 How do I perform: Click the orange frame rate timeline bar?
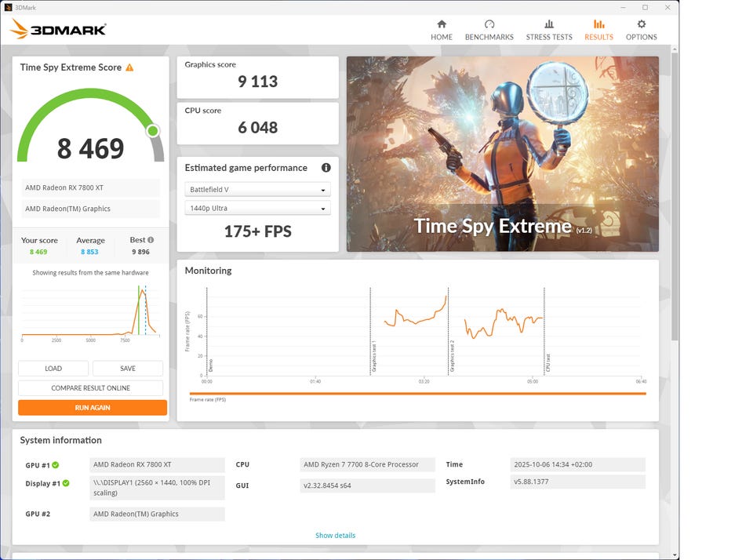pyautogui.click(x=417, y=394)
